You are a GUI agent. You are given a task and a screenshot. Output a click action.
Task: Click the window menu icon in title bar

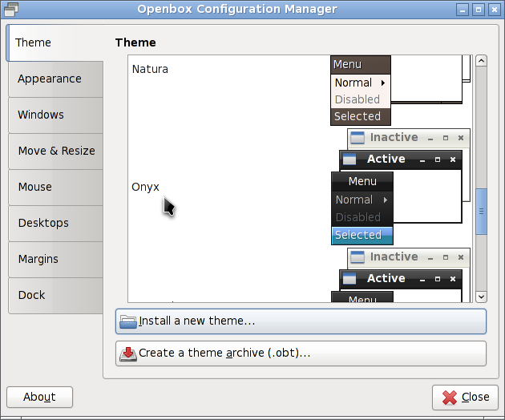[x=10, y=9]
